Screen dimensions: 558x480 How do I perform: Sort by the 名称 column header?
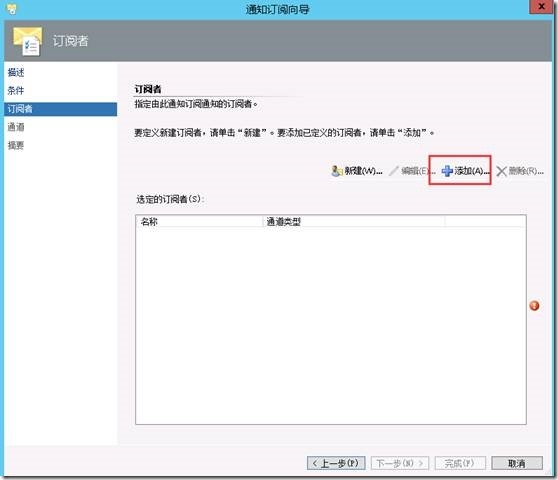(x=199, y=222)
